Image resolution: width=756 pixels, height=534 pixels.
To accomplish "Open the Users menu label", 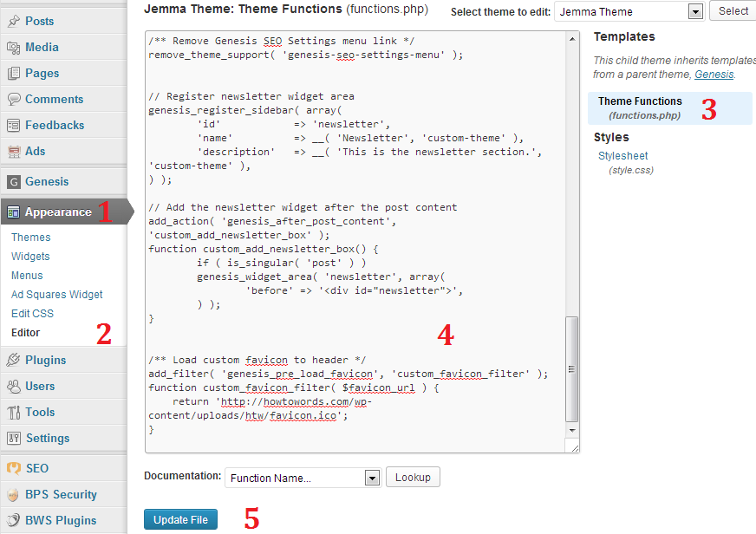I will pyautogui.click(x=40, y=386).
